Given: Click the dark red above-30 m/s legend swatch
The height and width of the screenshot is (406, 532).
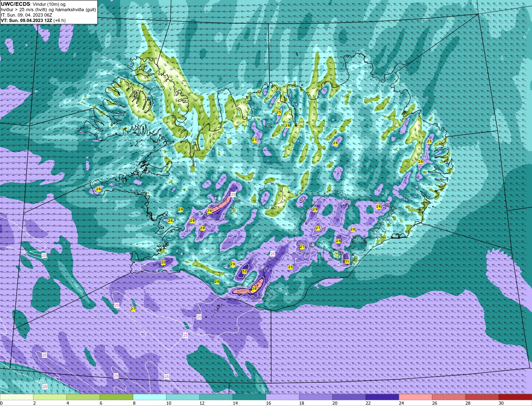Looking at the screenshot, I should 515,397.
